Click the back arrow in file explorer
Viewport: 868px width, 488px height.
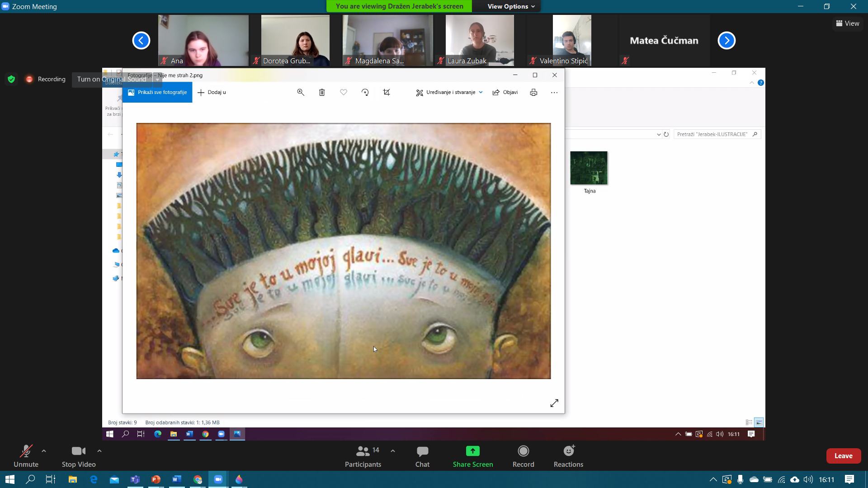pos(110,134)
